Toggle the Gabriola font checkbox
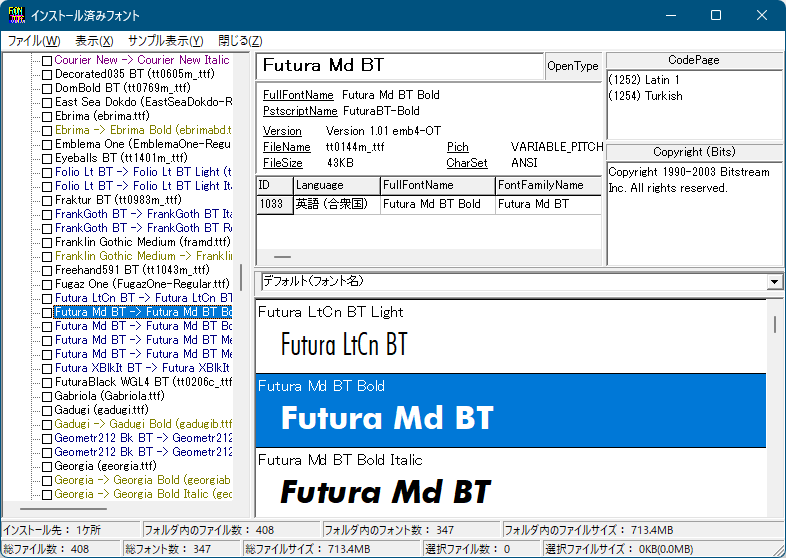This screenshot has height=558, width=786. (46, 396)
